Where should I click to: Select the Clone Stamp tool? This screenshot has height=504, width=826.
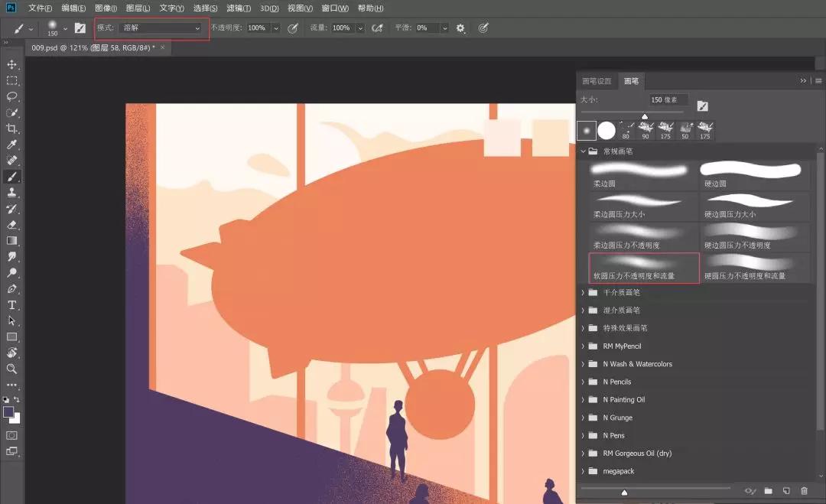tap(12, 193)
